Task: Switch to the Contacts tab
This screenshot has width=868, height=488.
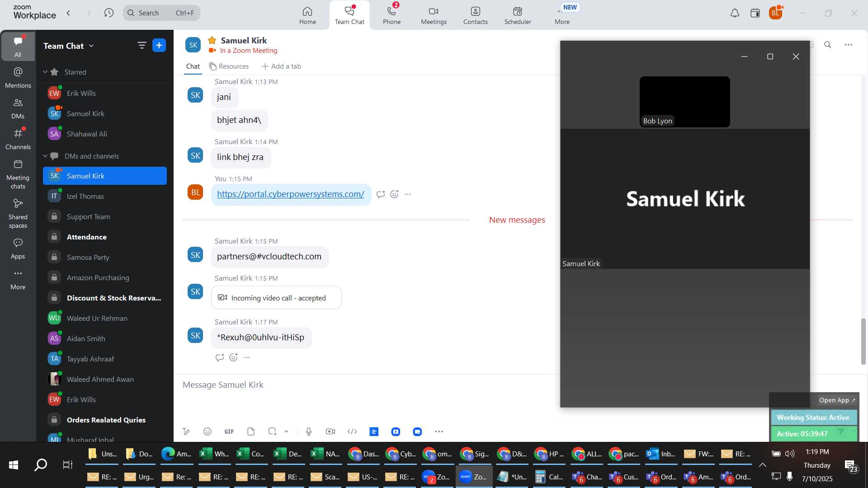Action: point(475,15)
